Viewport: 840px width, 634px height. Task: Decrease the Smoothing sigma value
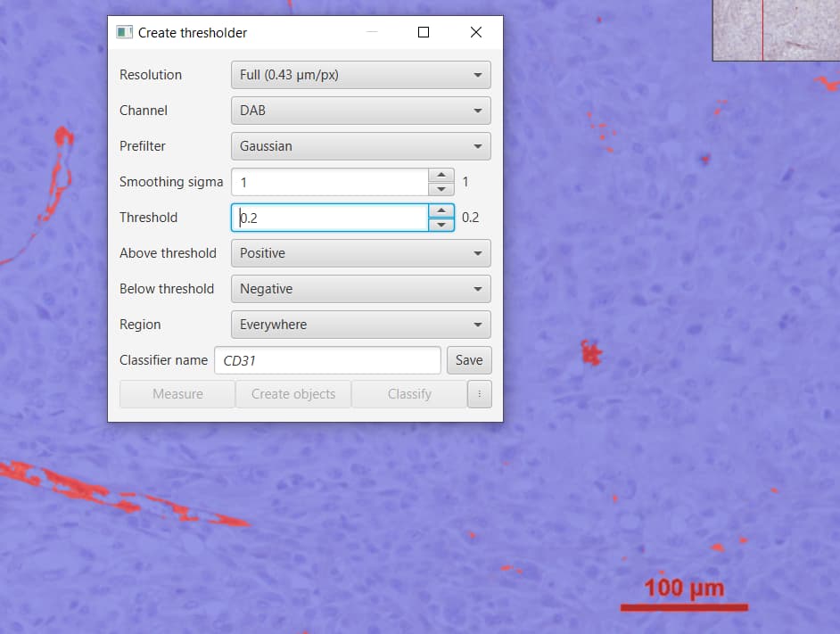[x=441, y=187]
